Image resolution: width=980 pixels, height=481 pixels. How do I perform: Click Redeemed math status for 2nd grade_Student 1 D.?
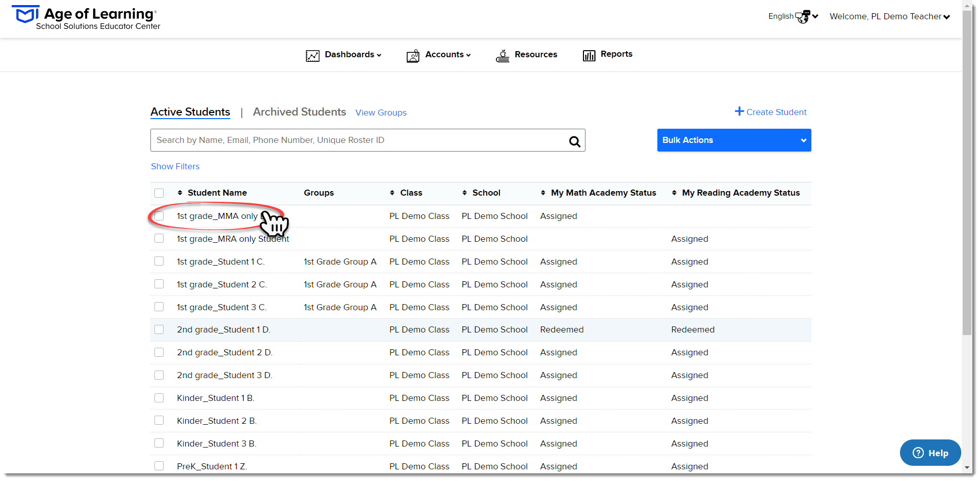click(562, 329)
